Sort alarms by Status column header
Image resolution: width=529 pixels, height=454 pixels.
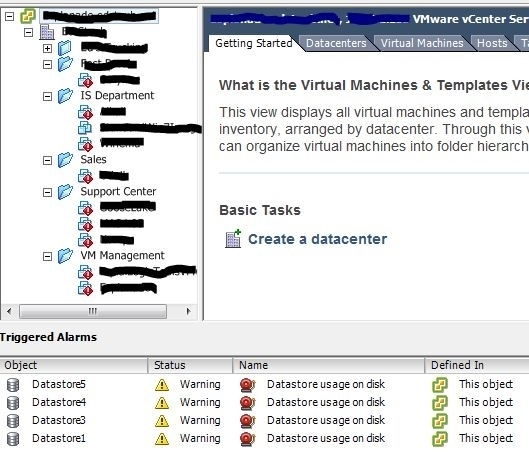[190, 365]
